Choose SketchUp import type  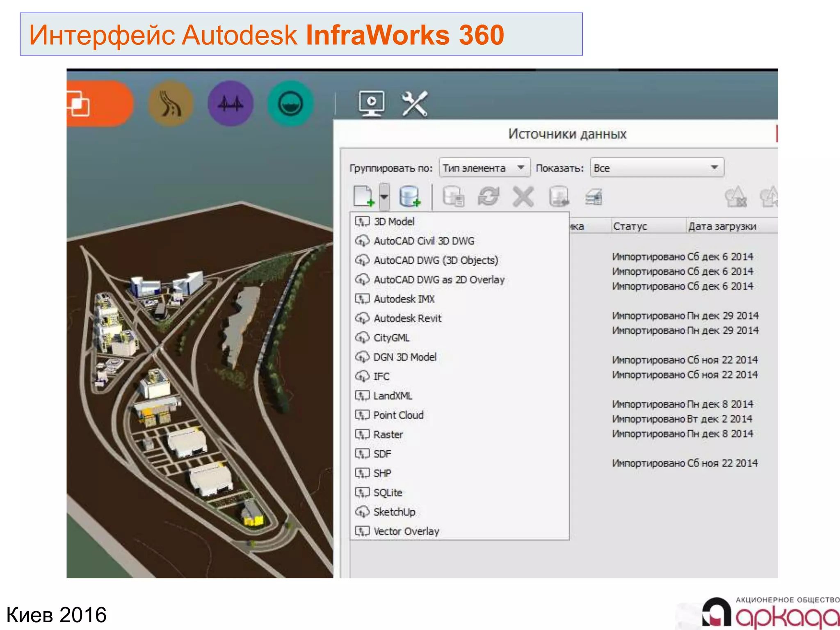point(459,512)
